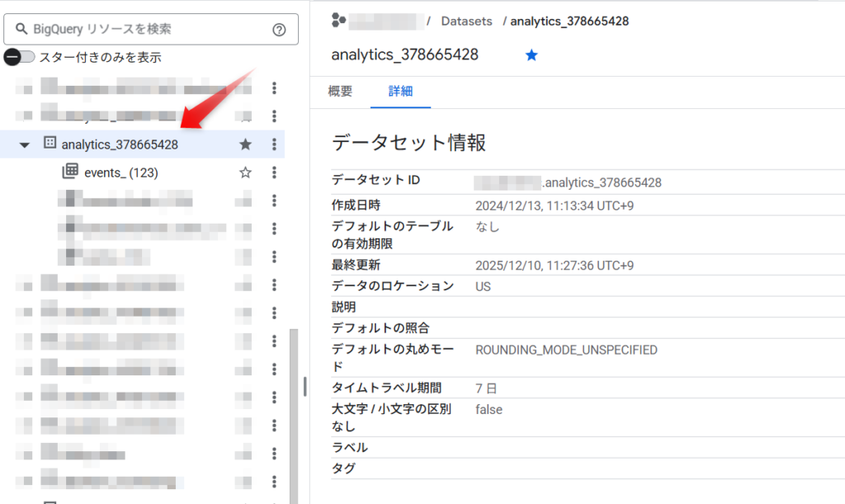Viewport: 845px width, 504px height.
Task: Collapse the analytics_378665428 dataset node
Action: 24,145
